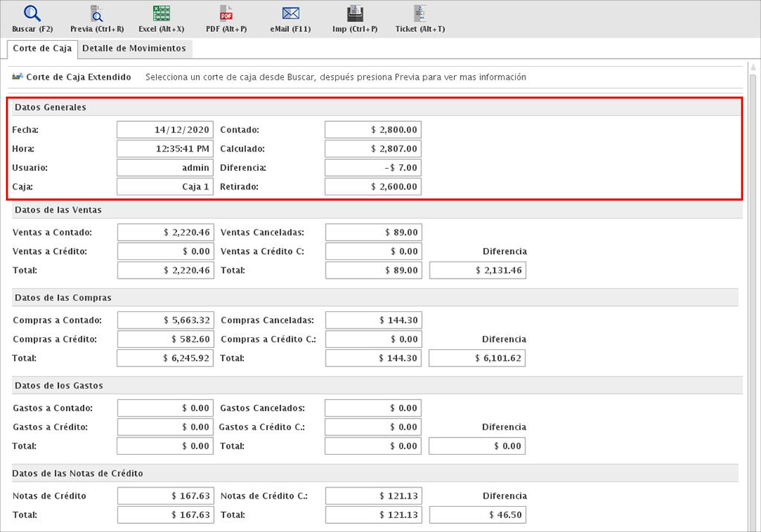Click Compras Diferencia field showing $6,101.62

pos(477,358)
